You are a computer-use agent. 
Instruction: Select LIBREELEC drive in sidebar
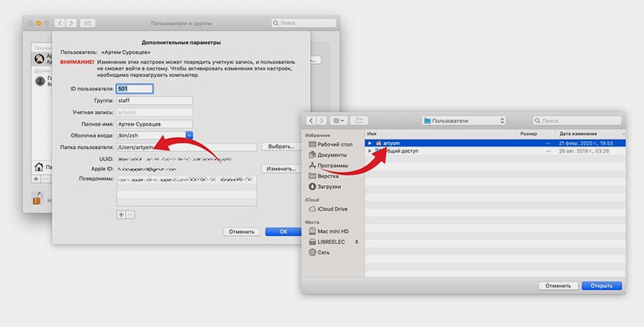point(326,242)
